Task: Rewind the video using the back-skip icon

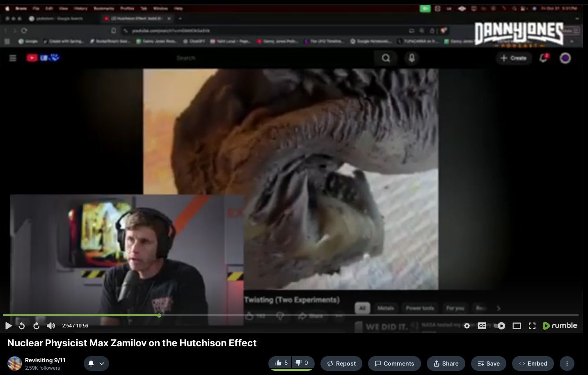Action: click(x=22, y=326)
